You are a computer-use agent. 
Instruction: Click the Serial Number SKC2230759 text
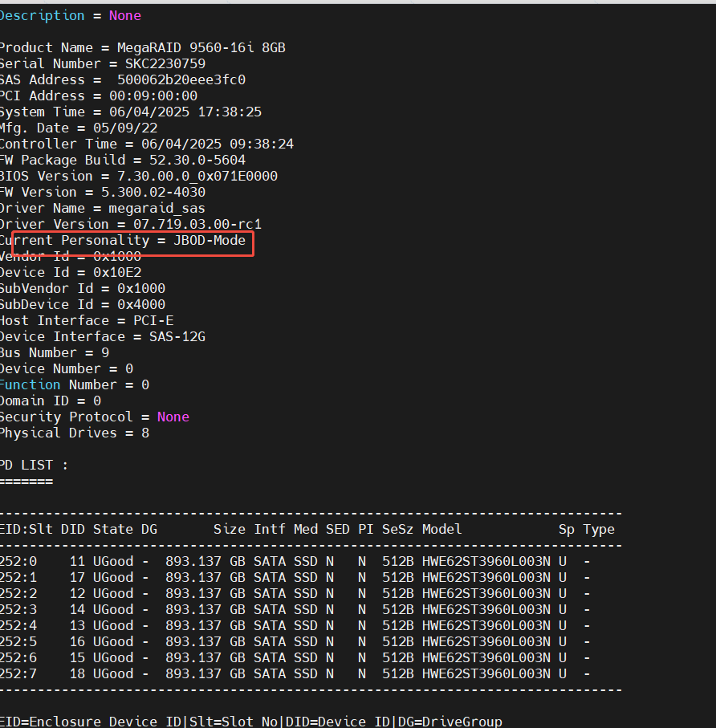click(103, 63)
